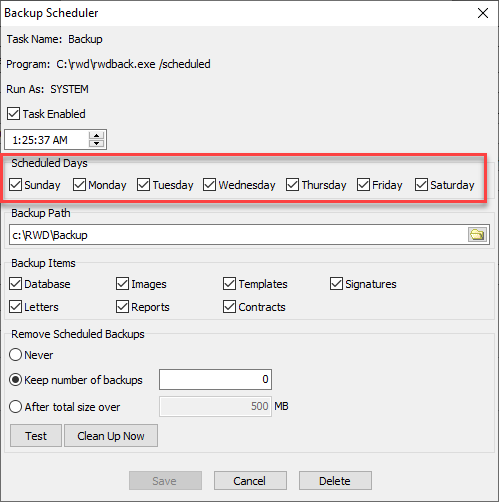
Task: Select Keep number of backups option
Action: point(16,380)
